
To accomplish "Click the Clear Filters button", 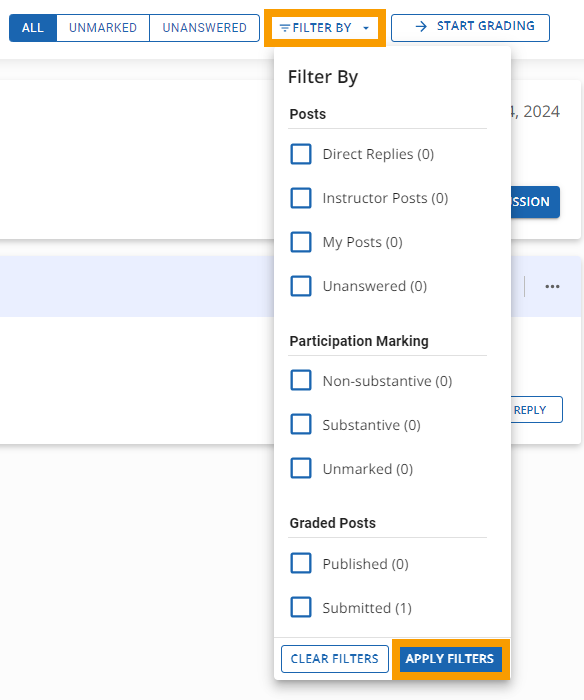I will (x=335, y=659).
